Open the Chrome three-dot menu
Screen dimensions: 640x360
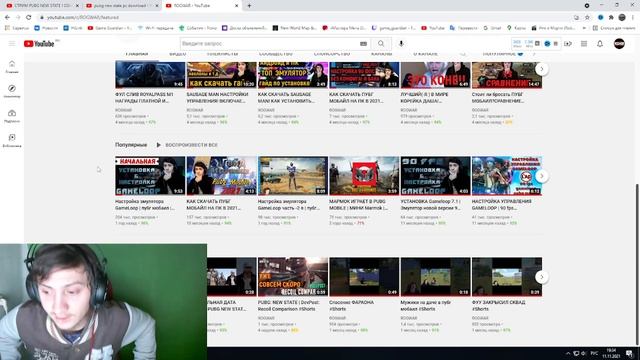633,18
